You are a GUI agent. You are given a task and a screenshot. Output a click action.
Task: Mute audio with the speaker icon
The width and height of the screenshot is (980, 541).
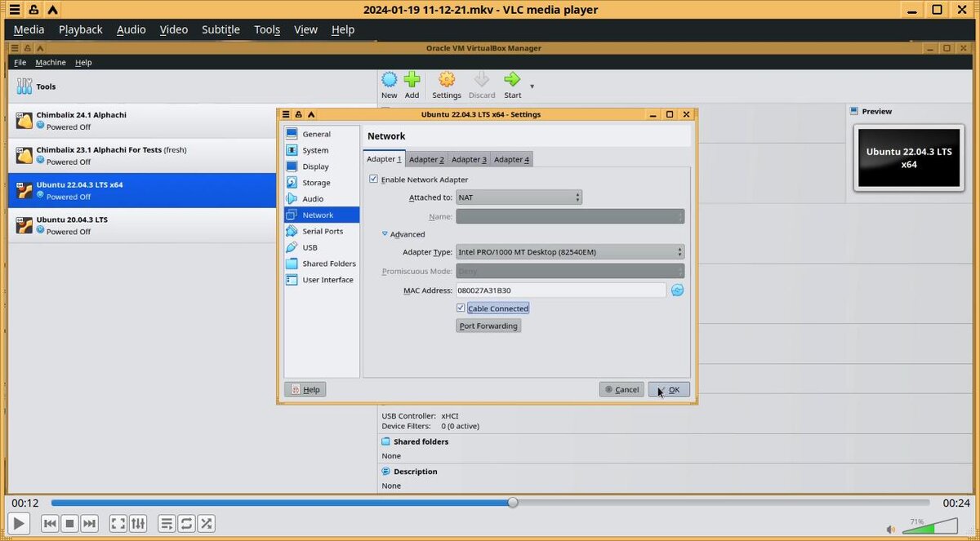[889, 528]
